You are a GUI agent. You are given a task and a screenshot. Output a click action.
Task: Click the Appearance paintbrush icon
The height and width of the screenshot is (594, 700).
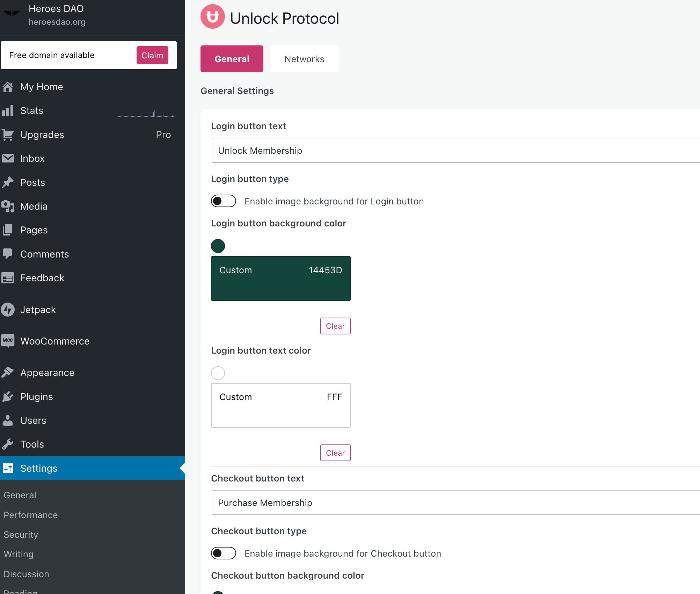point(8,372)
